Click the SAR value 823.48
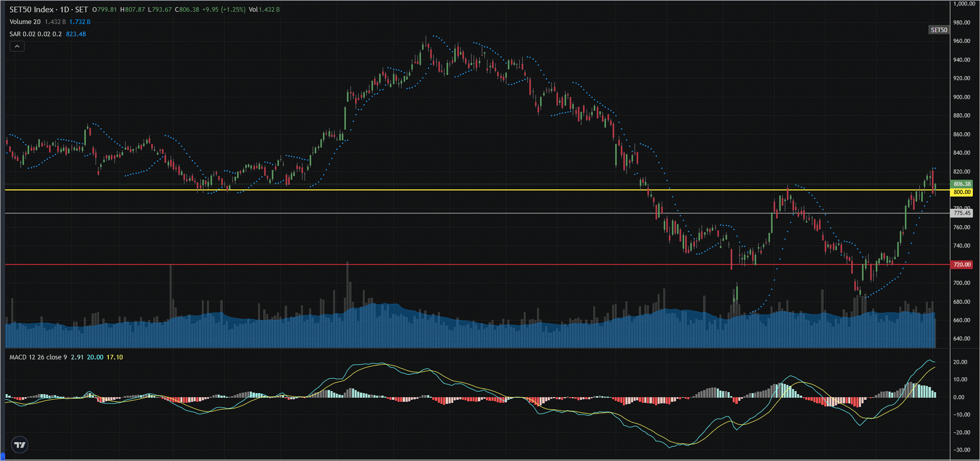The width and height of the screenshot is (980, 461). 76,34
